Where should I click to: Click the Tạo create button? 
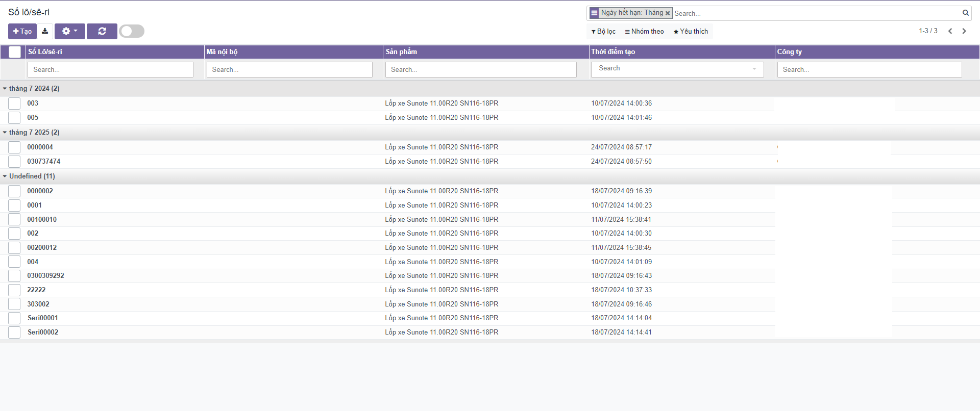pyautogui.click(x=22, y=31)
